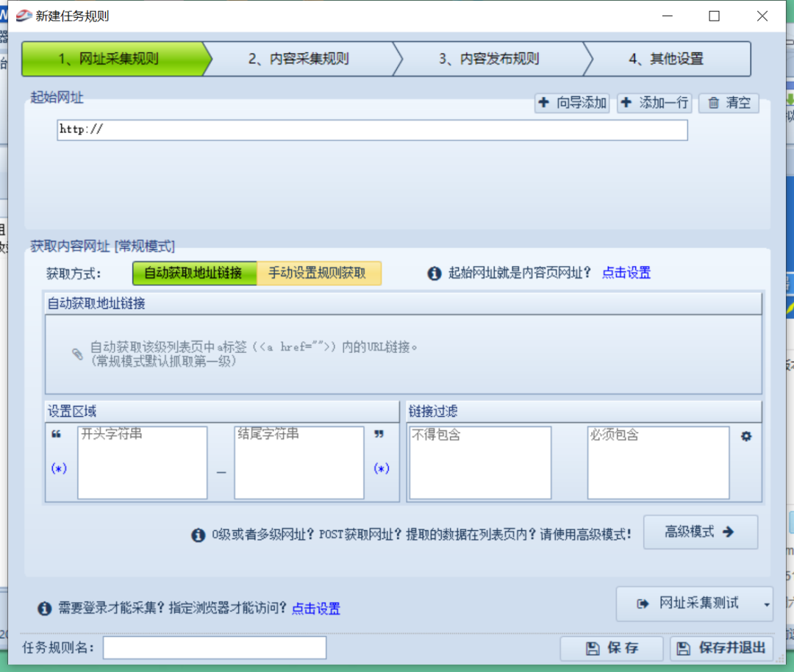Click the 添加一行 button
Image resolution: width=794 pixels, height=672 pixels.
point(655,103)
